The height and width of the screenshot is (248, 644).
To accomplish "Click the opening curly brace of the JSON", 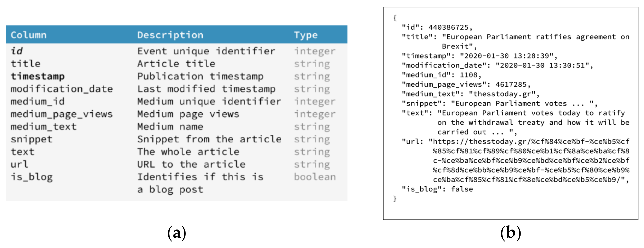I will coord(395,18).
